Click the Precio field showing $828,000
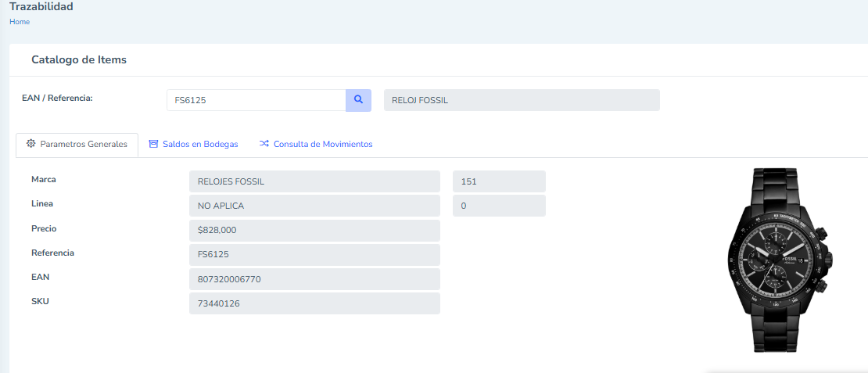This screenshot has width=868, height=373. (314, 231)
